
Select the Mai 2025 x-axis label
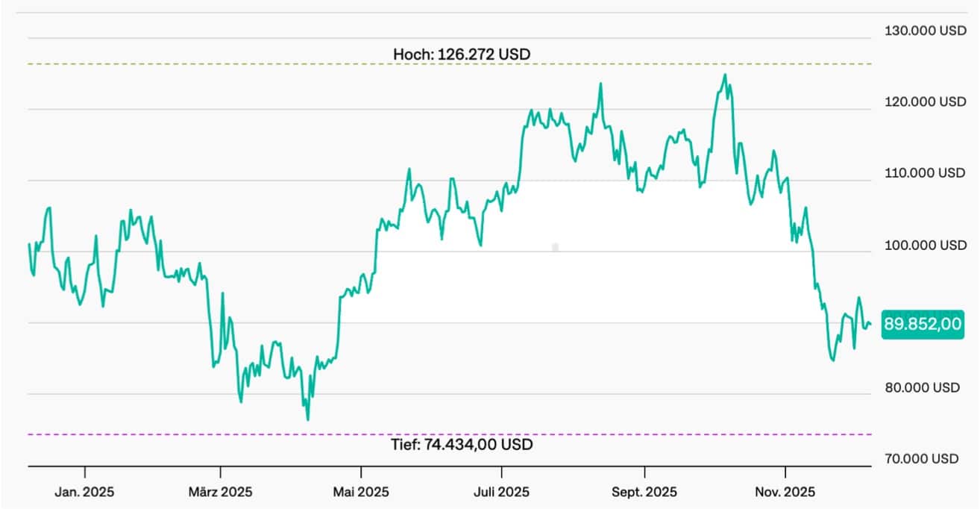360,492
